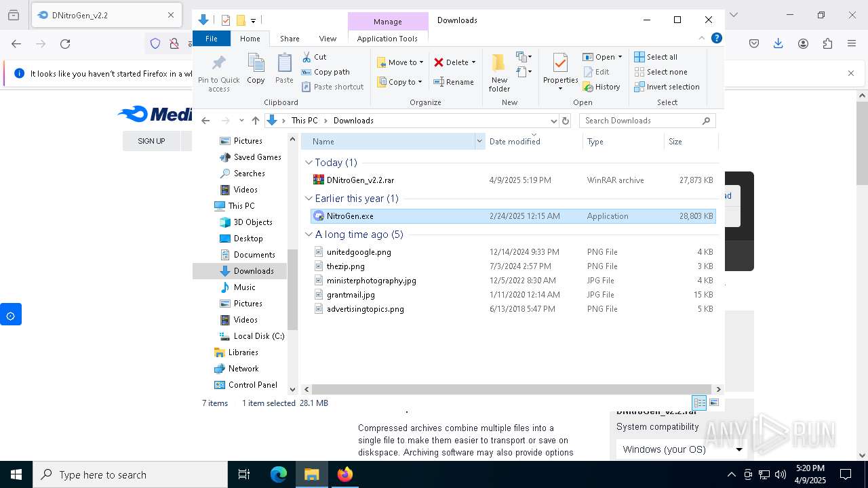Image resolution: width=868 pixels, height=488 pixels.
Task: Expand Delete options arrow
Action: [x=473, y=62]
